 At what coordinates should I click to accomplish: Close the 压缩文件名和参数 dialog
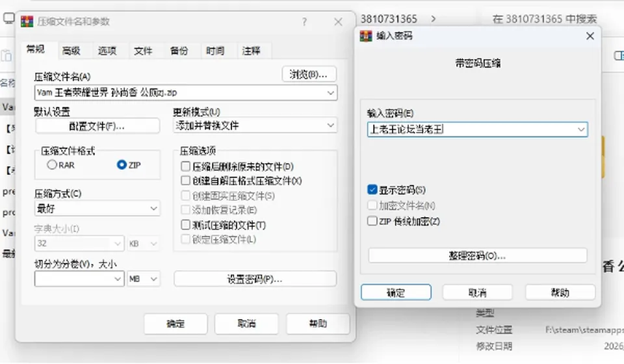pyautogui.click(x=338, y=22)
